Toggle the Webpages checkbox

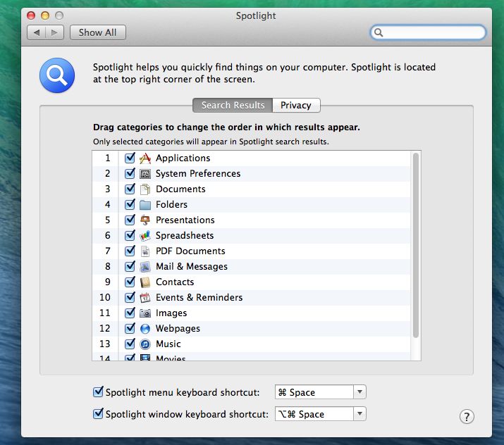coord(130,328)
